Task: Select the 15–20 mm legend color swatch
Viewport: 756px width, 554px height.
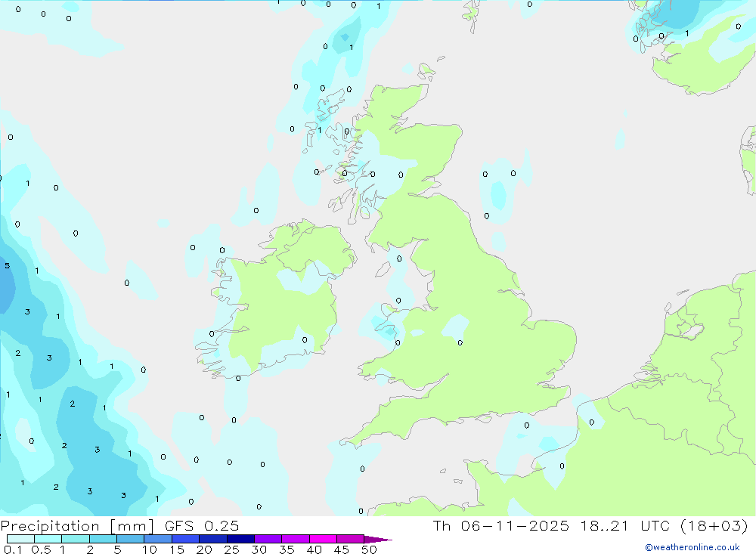Action: click(x=186, y=539)
